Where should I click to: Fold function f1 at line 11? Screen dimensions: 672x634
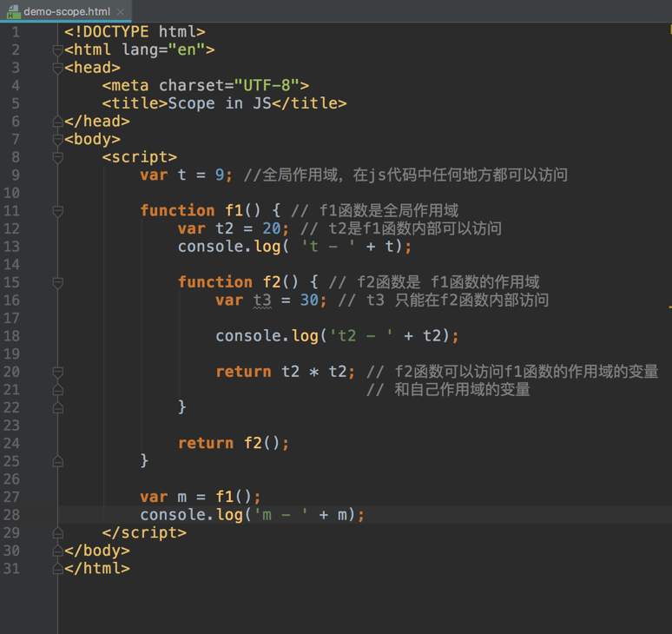57,211
